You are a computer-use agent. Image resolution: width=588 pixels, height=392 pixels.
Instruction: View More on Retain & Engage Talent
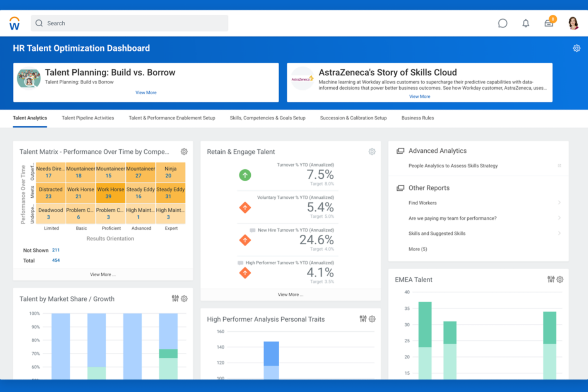click(290, 294)
